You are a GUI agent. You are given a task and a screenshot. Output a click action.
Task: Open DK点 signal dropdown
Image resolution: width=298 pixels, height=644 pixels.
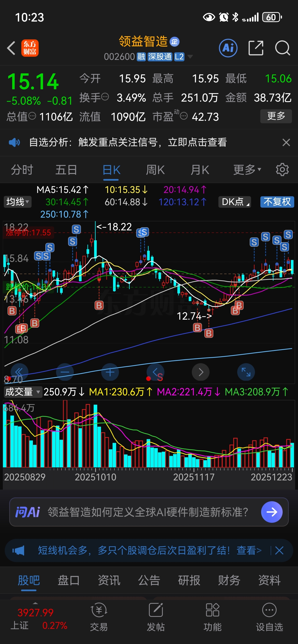point(235,202)
